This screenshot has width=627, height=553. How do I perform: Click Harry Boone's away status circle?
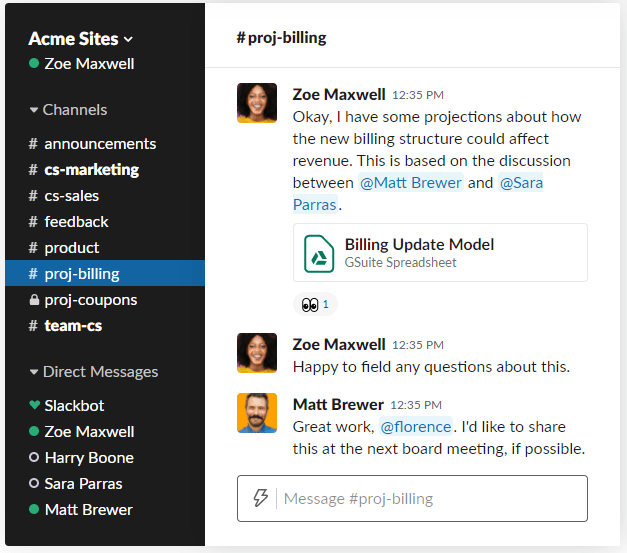(34, 457)
